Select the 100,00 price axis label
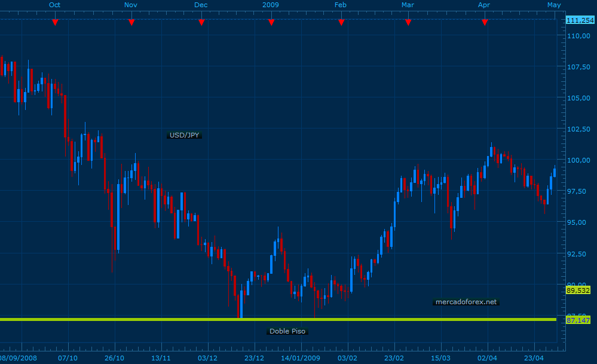Image resolution: width=597 pixels, height=364 pixels. click(578, 160)
